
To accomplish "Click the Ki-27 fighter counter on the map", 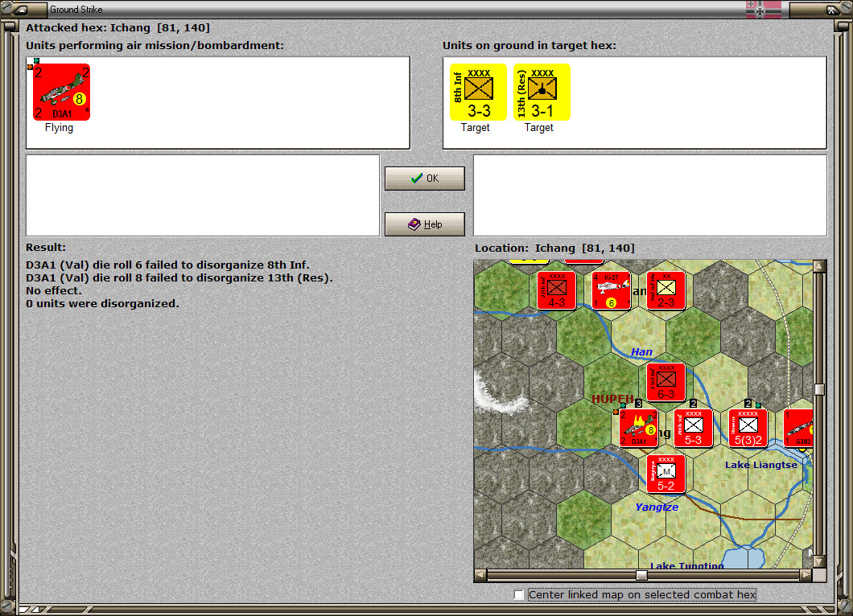I will pos(612,290).
